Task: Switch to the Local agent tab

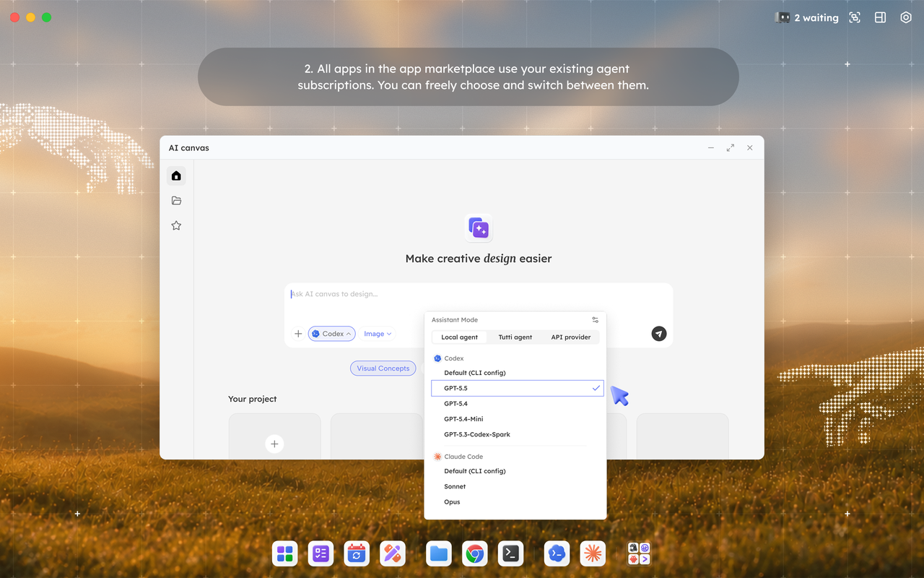Action: point(459,337)
